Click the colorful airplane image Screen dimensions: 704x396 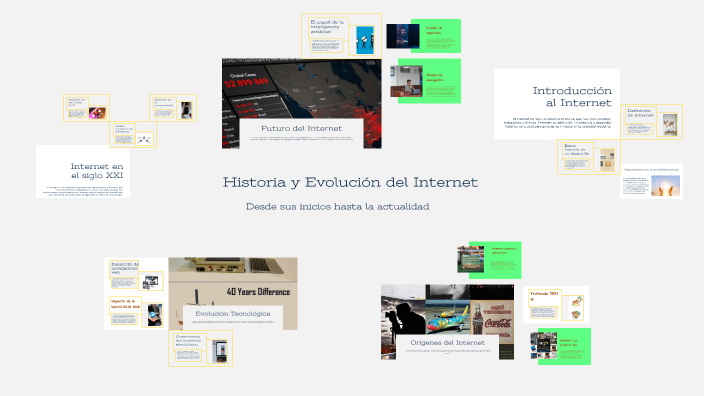(x=448, y=317)
